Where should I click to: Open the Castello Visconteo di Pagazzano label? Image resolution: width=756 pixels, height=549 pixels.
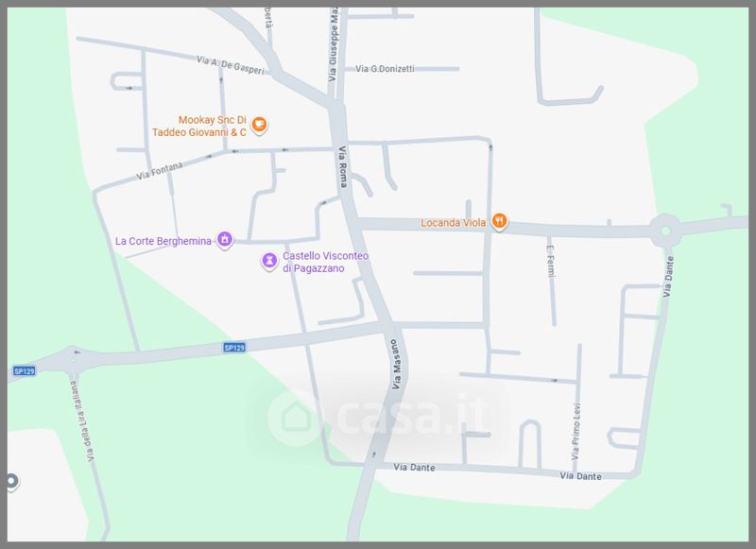(325, 262)
